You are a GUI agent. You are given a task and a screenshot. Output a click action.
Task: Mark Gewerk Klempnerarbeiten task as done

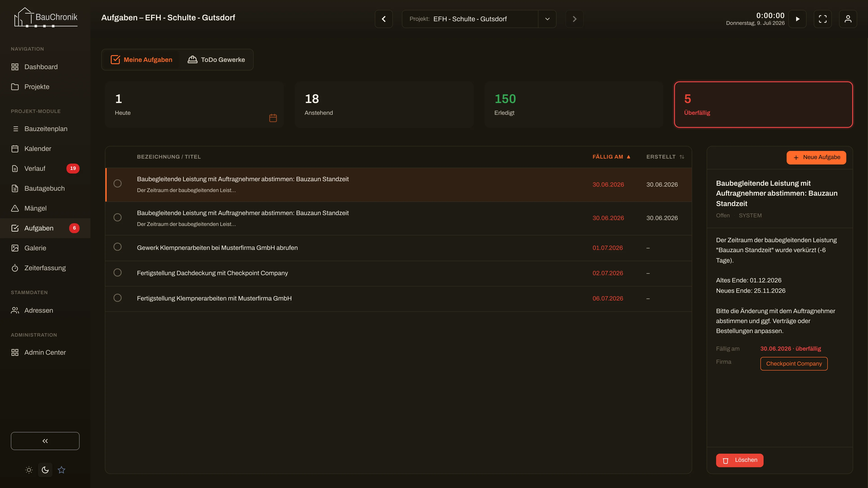coord(118,247)
